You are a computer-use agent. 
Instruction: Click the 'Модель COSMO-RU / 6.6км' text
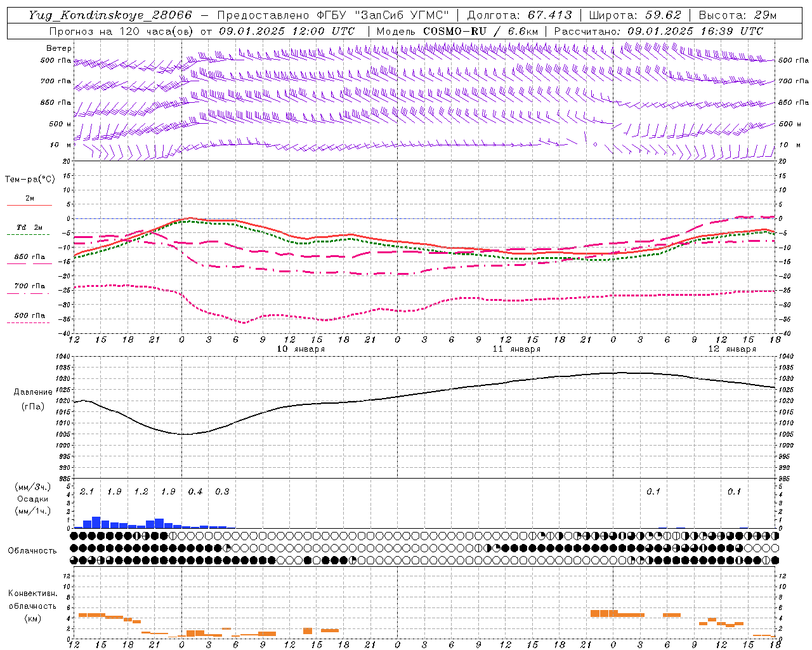point(457,31)
